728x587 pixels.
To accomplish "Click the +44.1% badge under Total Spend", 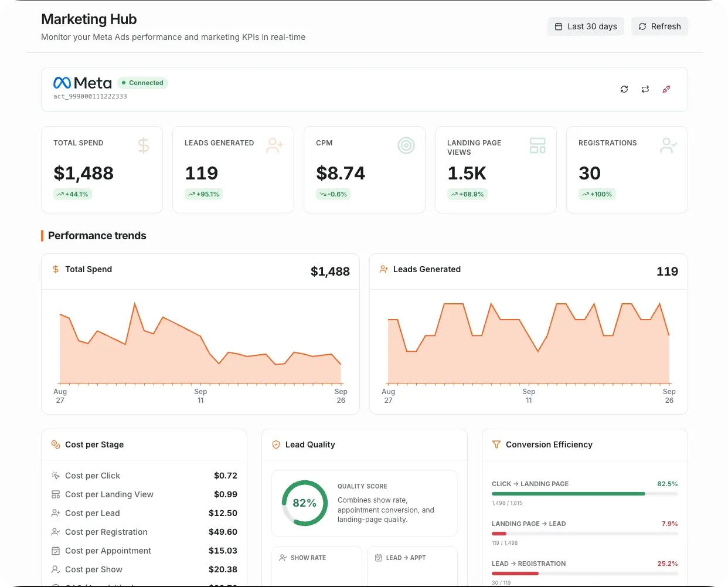I will pyautogui.click(x=73, y=194).
